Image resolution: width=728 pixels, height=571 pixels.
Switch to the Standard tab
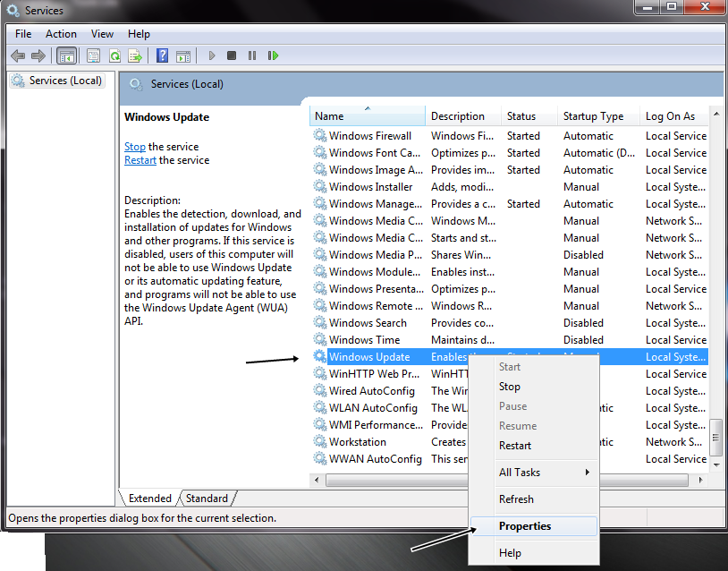coord(207,498)
